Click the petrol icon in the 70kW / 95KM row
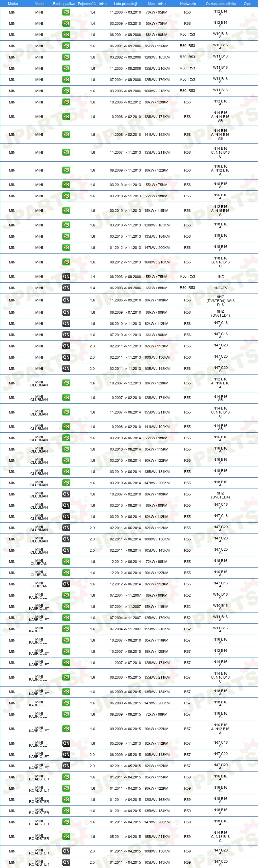The image size is (258, 868). click(x=66, y=12)
